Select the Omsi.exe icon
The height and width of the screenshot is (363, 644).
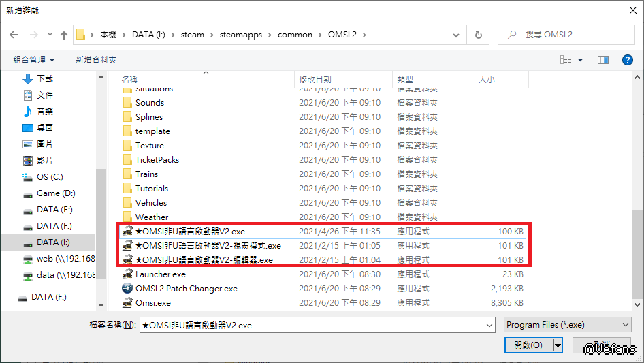pyautogui.click(x=128, y=303)
